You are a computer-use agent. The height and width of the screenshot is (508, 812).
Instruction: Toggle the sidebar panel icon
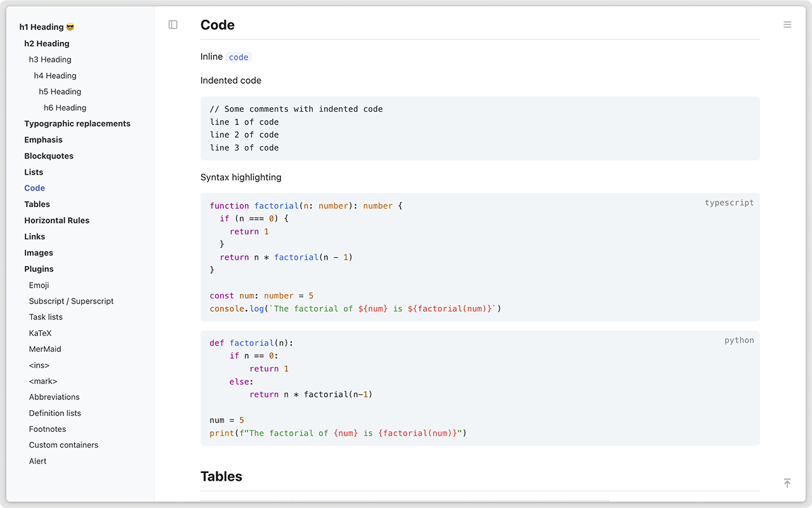point(173,24)
